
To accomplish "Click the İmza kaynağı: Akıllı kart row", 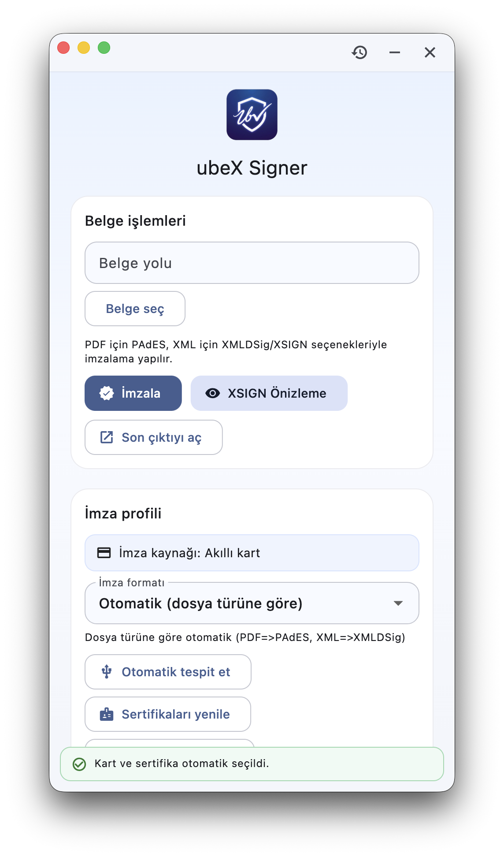I will (252, 553).
